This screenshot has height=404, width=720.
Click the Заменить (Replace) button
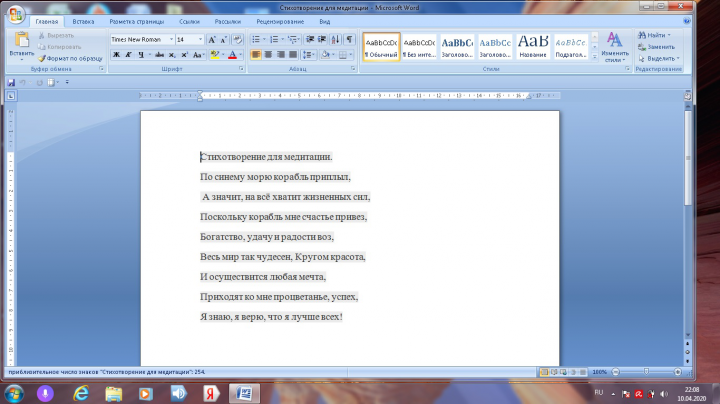point(656,47)
